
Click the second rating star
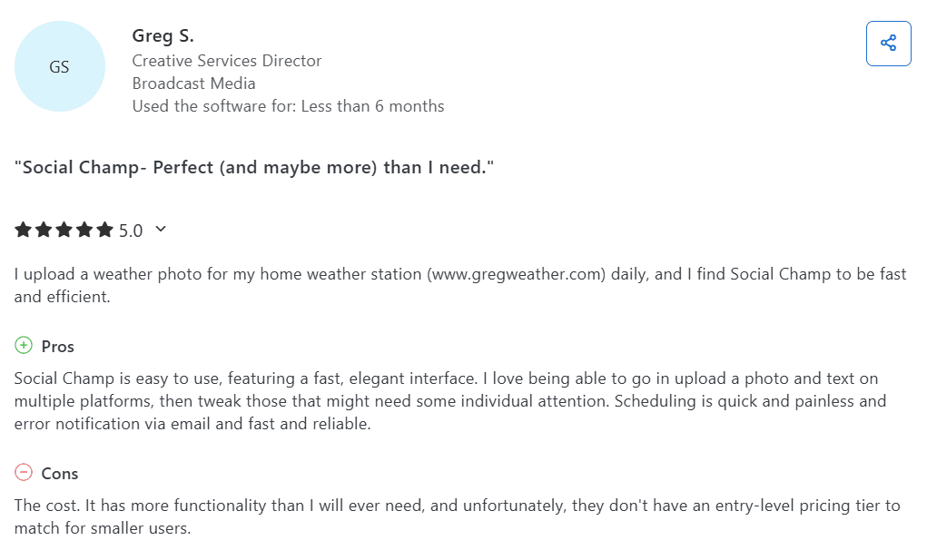[44, 231]
